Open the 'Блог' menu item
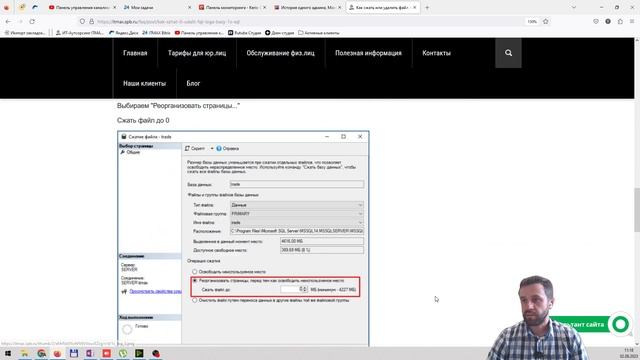This screenshot has height=360, width=640. point(193,83)
